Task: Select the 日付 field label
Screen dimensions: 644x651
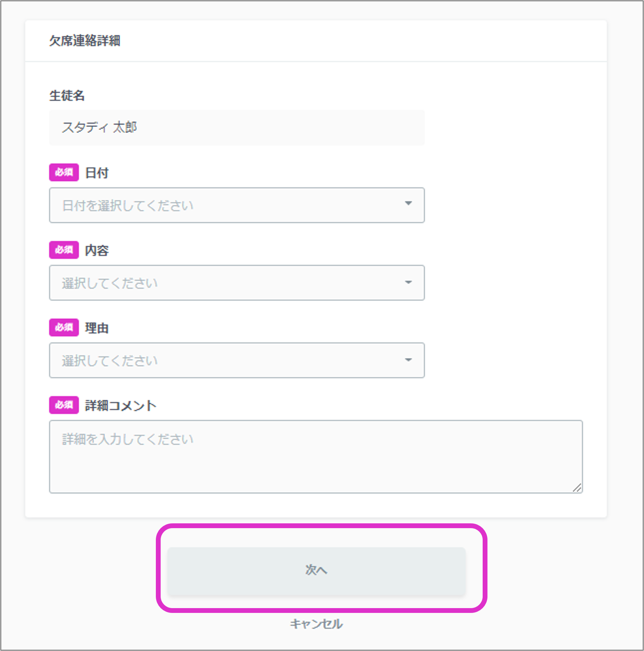Action: [96, 173]
